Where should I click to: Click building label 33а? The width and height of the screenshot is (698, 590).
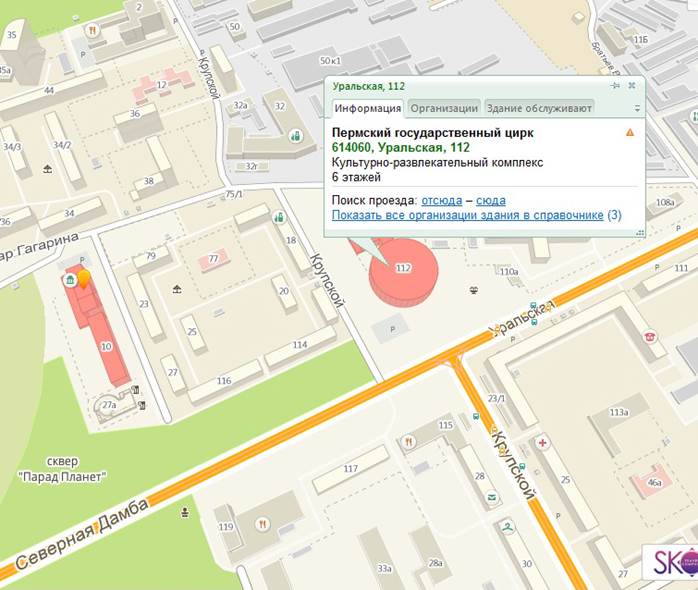(385, 568)
